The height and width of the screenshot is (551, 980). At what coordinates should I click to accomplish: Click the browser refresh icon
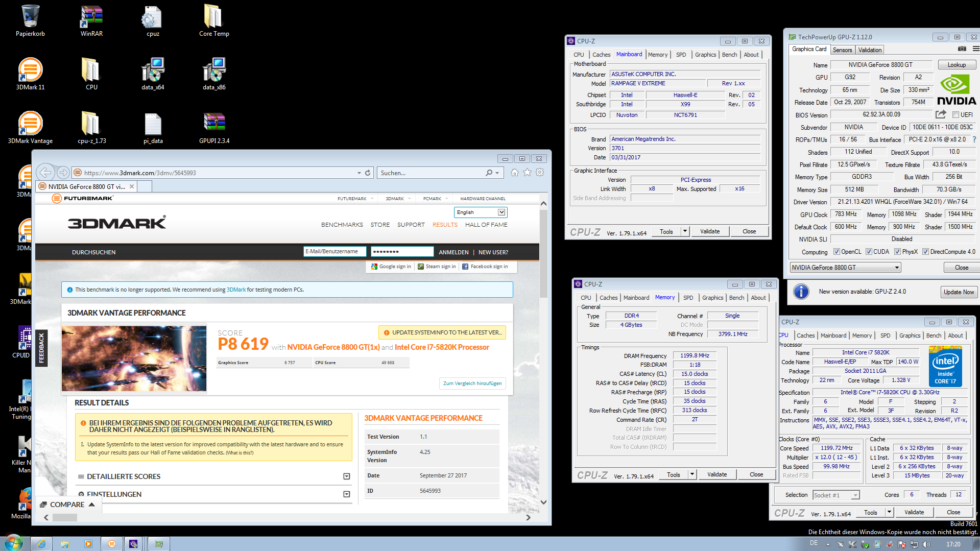pos(367,173)
